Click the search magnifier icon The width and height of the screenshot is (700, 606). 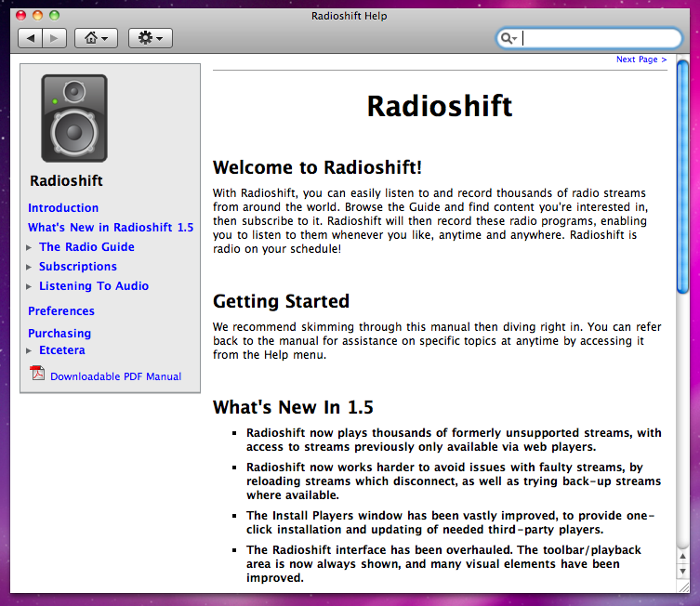pyautogui.click(x=508, y=38)
